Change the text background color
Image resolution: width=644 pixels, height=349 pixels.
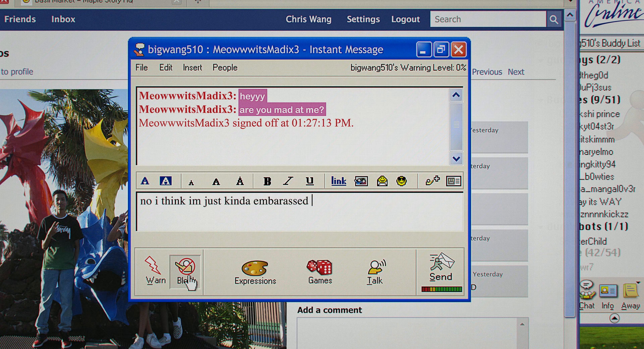click(x=166, y=181)
